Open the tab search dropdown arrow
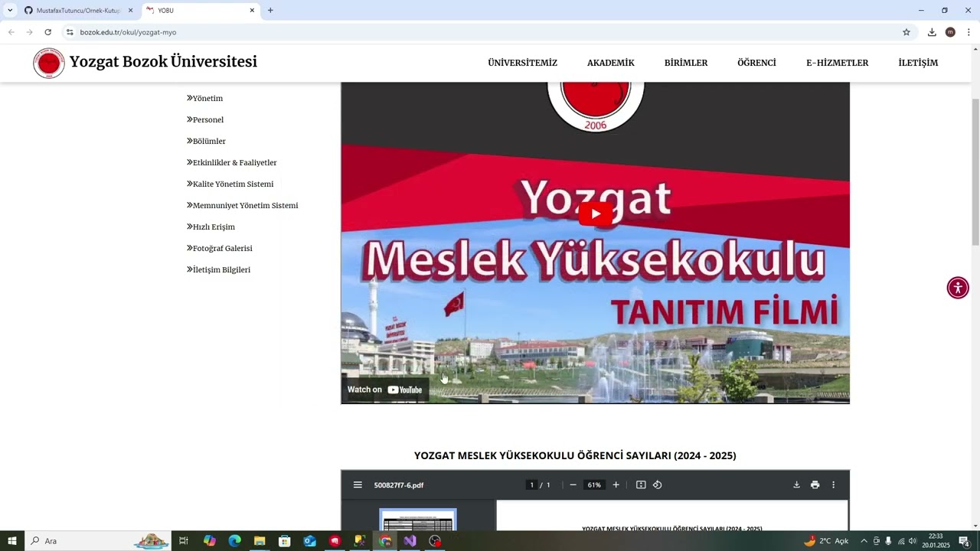Image resolution: width=980 pixels, height=551 pixels. pos(10,10)
